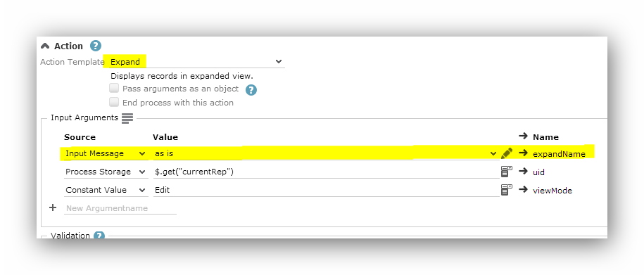Enable Pass arguments as an object checkbox
The image size is (644, 275).
[x=114, y=88]
